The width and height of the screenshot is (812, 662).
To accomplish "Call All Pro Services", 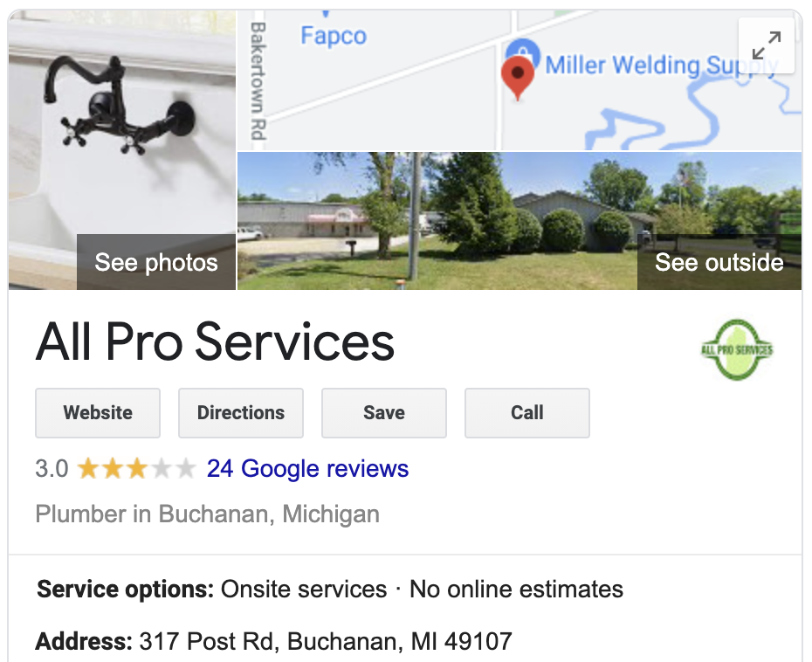I will coord(527,413).
